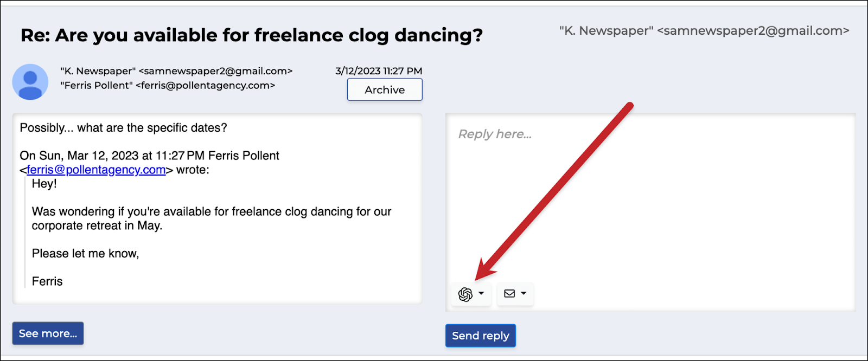Screen dimensions: 868x361
Task: Click the email subject heading
Action: pyautogui.click(x=252, y=35)
